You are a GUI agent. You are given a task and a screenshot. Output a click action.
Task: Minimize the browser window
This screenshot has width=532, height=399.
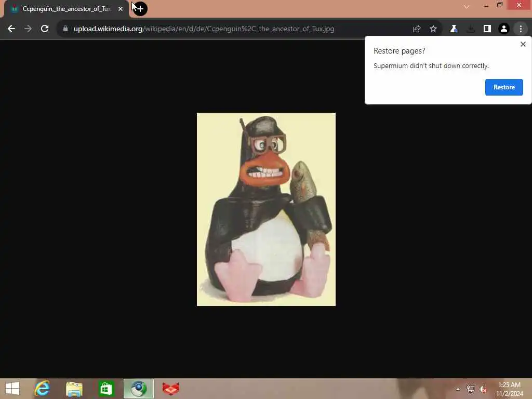(486, 5)
